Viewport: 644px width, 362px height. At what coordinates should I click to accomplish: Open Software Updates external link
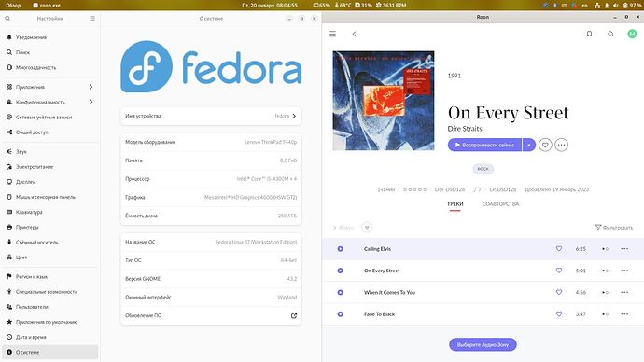(294, 315)
